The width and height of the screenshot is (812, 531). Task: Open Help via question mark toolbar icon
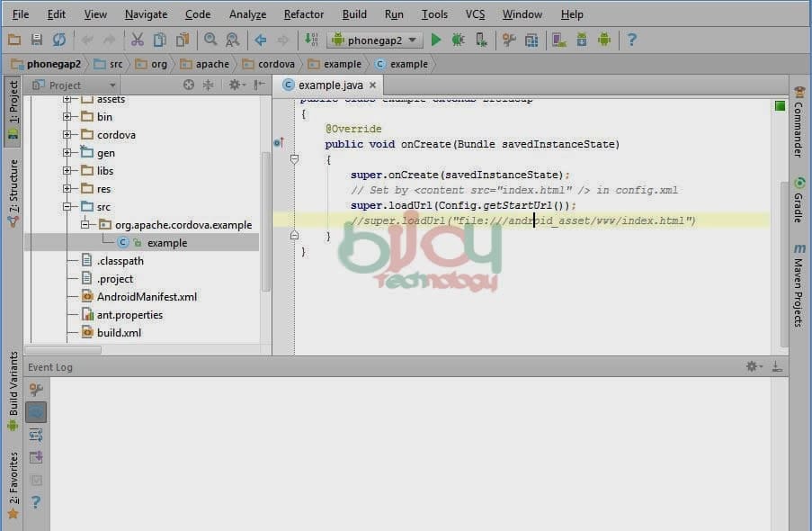point(632,40)
